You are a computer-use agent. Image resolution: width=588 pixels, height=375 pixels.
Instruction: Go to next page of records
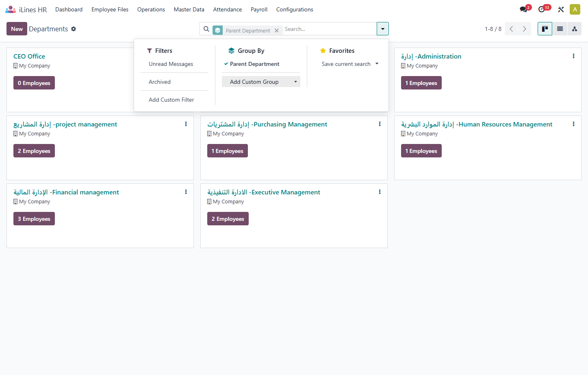click(525, 29)
